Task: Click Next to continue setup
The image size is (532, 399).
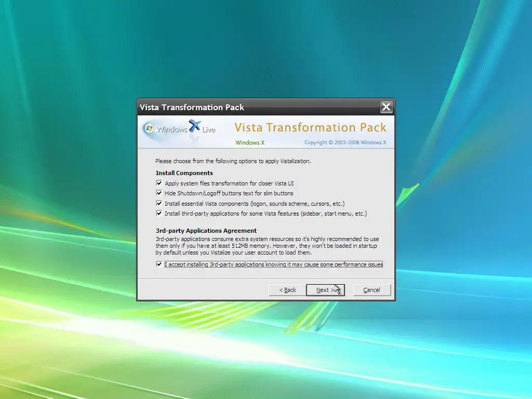Action: (x=325, y=290)
